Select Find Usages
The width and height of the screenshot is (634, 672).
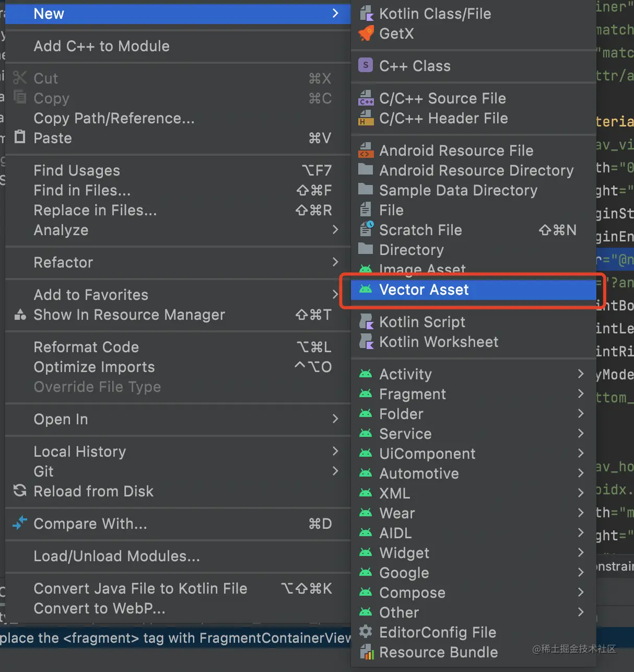[178, 170]
